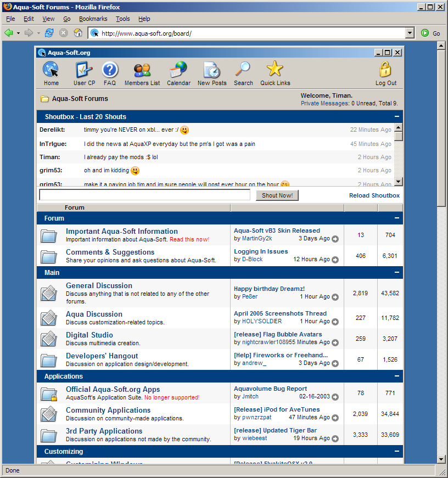Open the Quick Links star icon
The image size is (448, 478).
(x=275, y=69)
